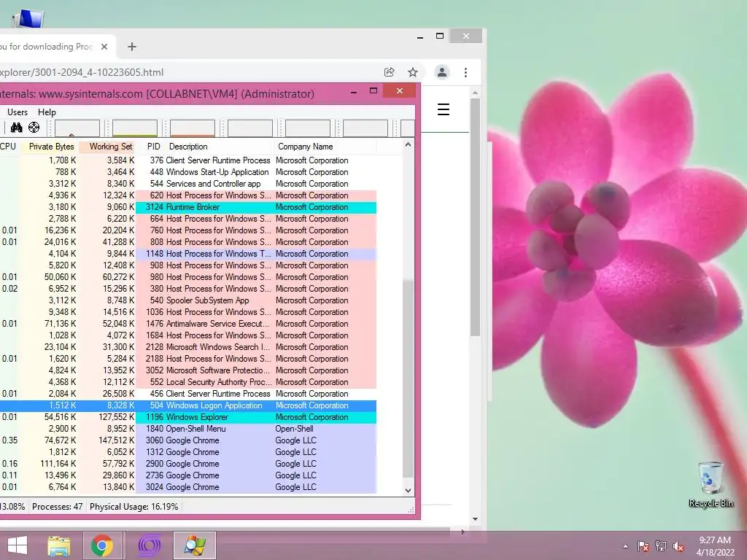Screen dimensions: 747x560
Task: Click Processes: 47 in status bar
Action: (x=57, y=507)
